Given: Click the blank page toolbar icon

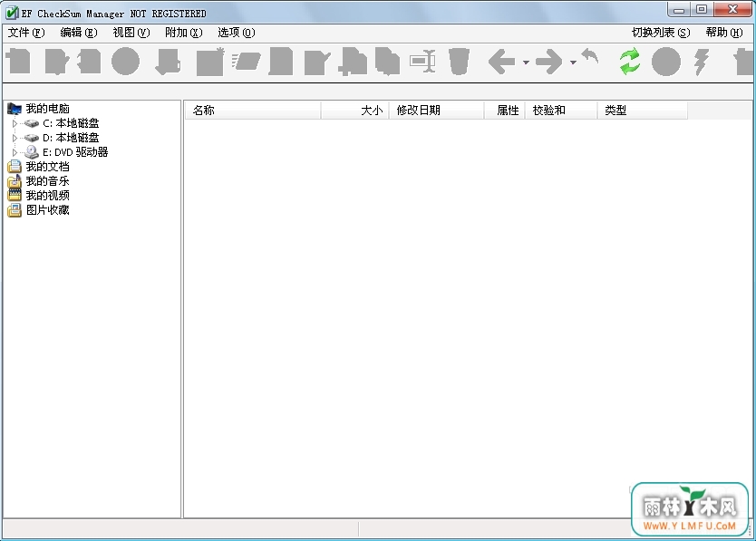Looking at the screenshot, I should coord(281,62).
